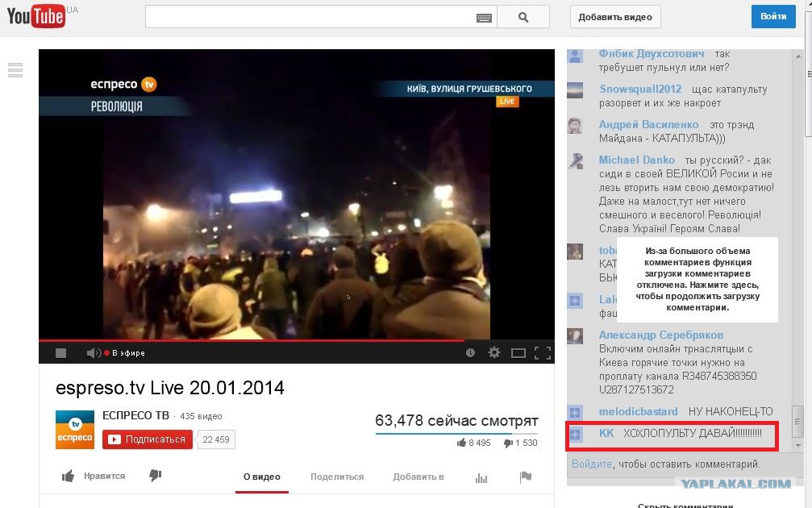Click the search magnifier button
Screen dimensions: 812x508
pyautogui.click(x=523, y=17)
